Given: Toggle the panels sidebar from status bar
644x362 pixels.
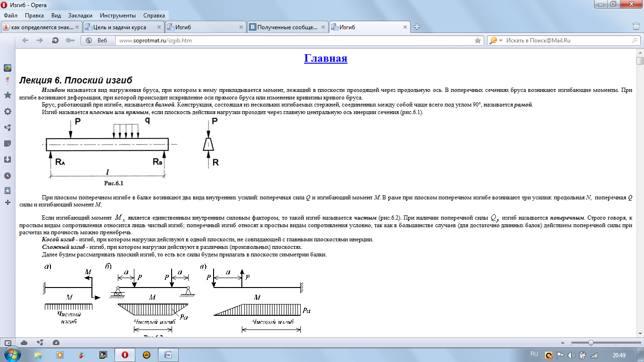Looking at the screenshot, I should tap(8, 343).
